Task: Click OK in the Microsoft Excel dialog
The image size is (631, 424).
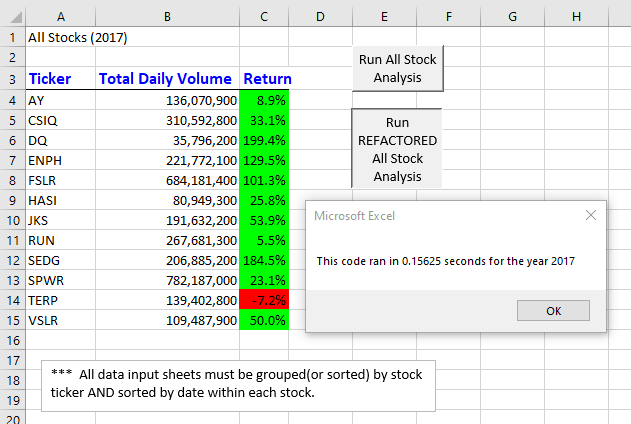Action: [553, 311]
